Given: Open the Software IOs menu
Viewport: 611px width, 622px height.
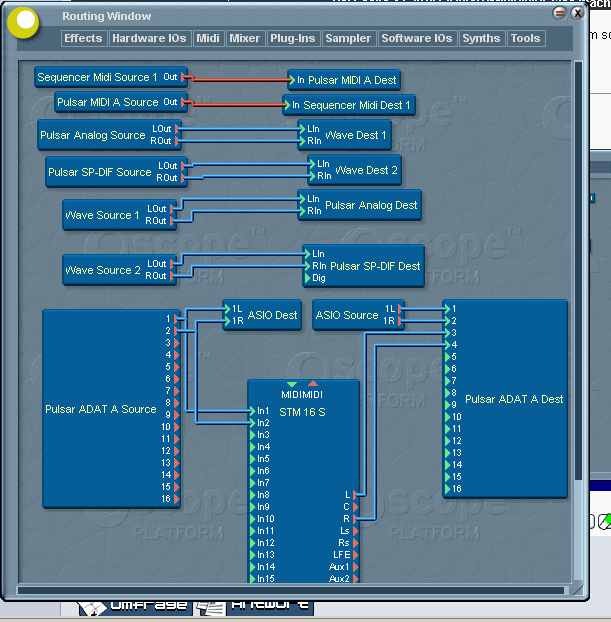Looking at the screenshot, I should tap(416, 38).
